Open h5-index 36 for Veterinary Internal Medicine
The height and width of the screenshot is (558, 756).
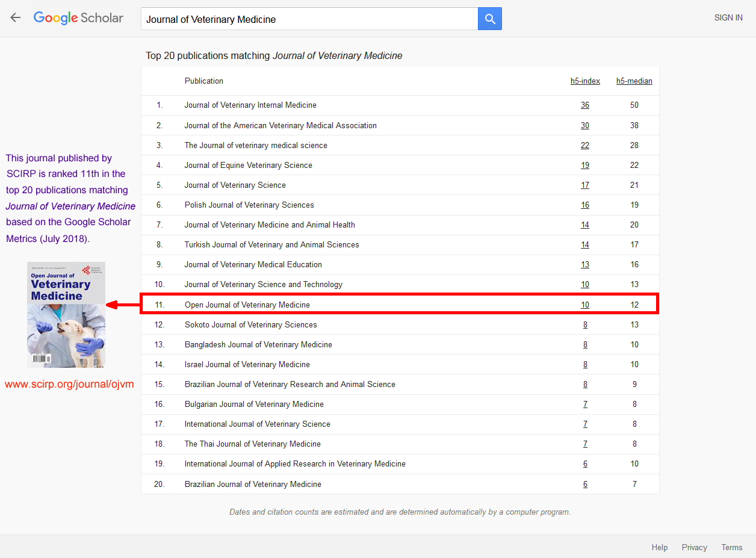tap(585, 105)
